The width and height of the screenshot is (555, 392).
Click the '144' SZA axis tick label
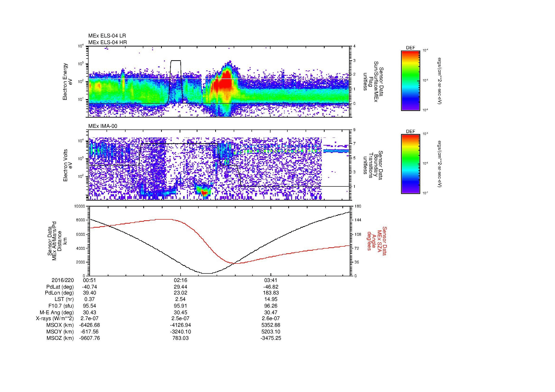point(358,220)
